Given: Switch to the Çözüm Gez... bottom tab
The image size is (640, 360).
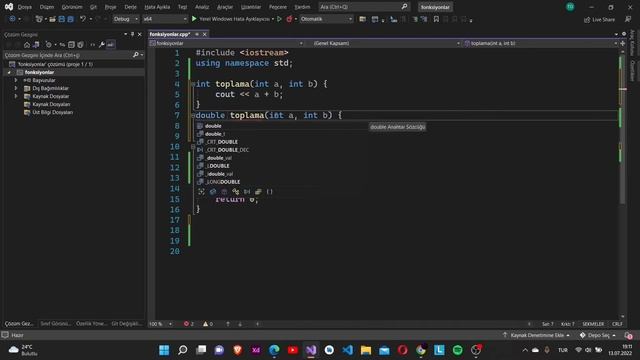Looking at the screenshot, I should (x=19, y=323).
